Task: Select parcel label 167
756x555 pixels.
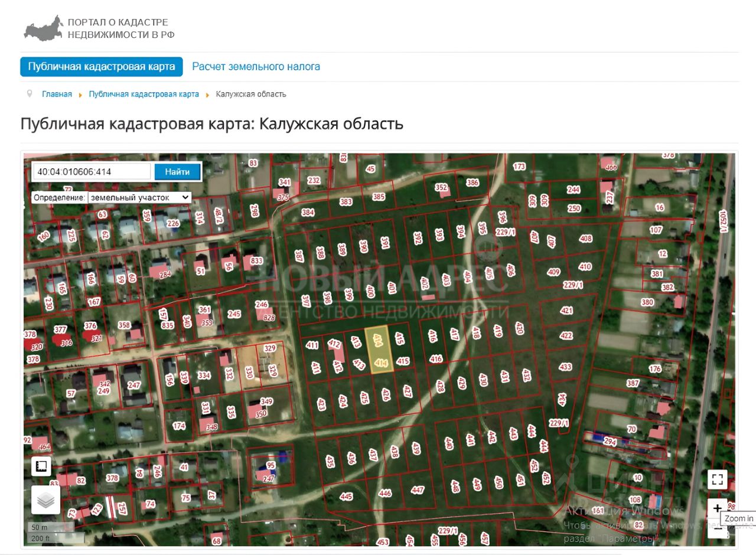Action: coord(93,302)
